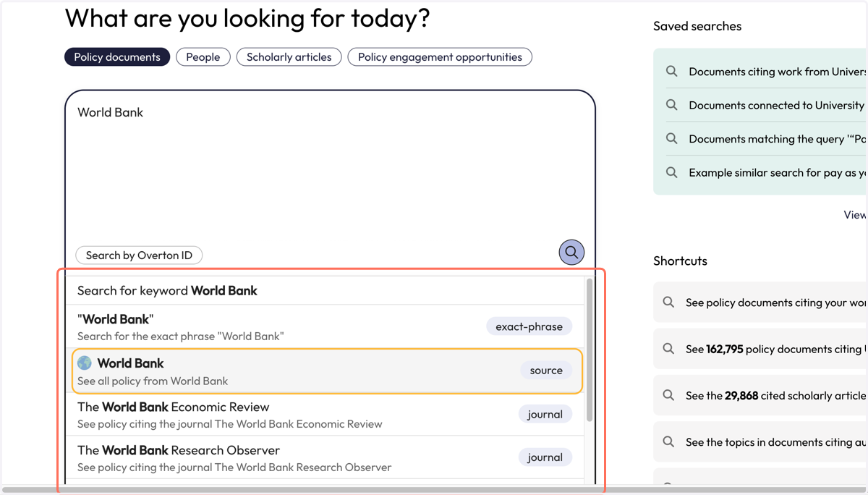Click into the World Bank search text box

[x=330, y=170]
